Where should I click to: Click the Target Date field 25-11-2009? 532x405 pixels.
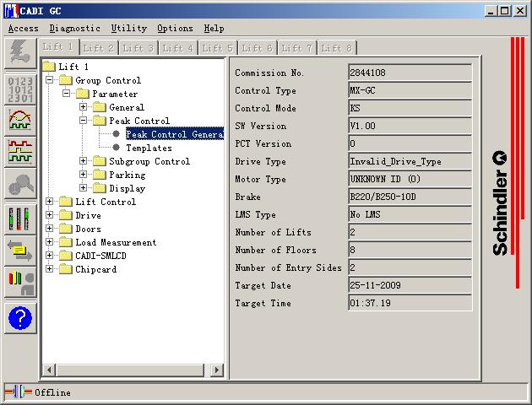point(410,285)
